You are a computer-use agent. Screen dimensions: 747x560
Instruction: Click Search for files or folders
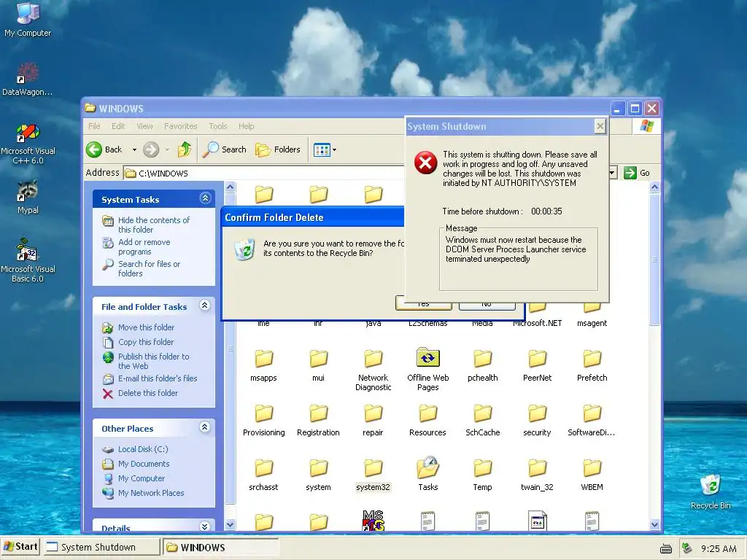(x=149, y=268)
